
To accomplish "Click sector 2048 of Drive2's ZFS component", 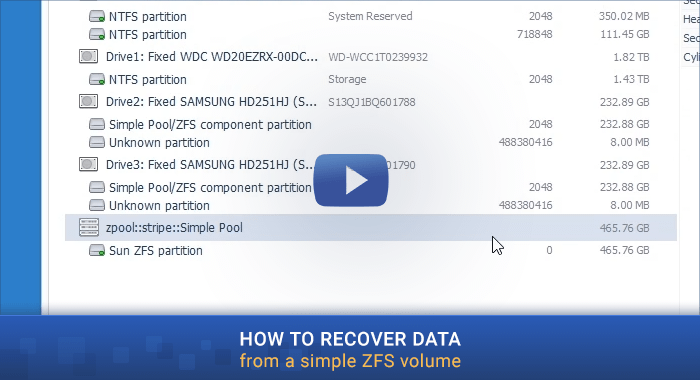I will [541, 124].
